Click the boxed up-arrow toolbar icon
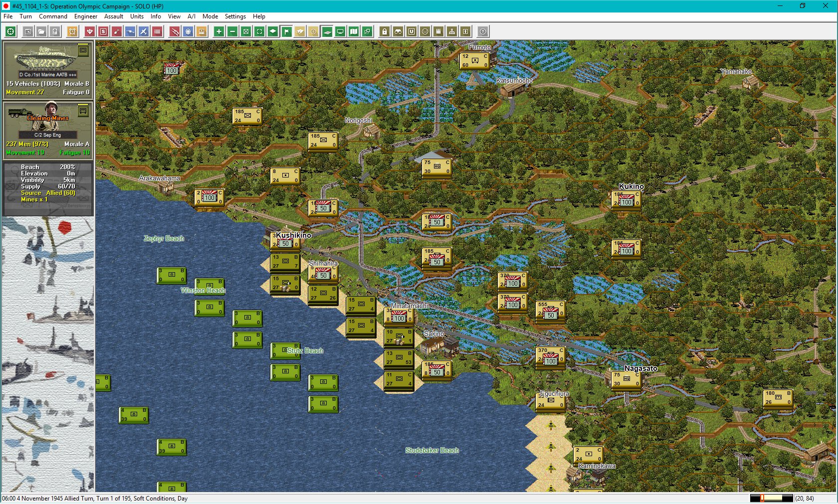The width and height of the screenshot is (838, 504). pyautogui.click(x=465, y=31)
